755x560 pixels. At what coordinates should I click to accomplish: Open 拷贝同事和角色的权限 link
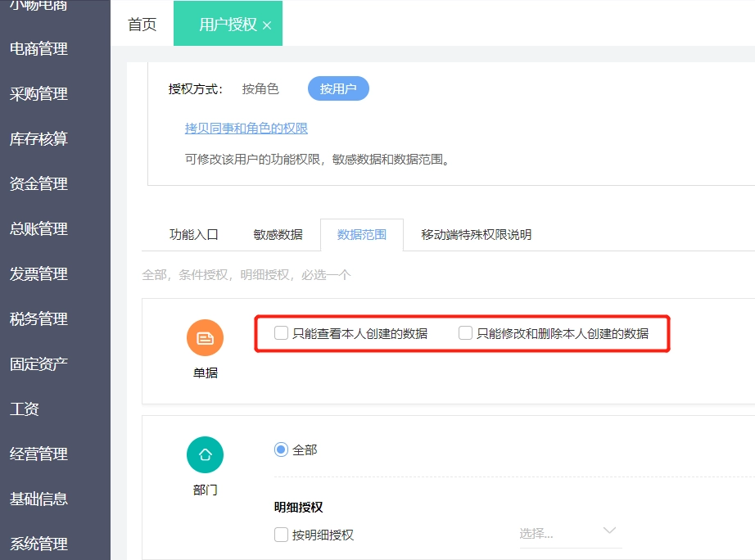point(246,128)
